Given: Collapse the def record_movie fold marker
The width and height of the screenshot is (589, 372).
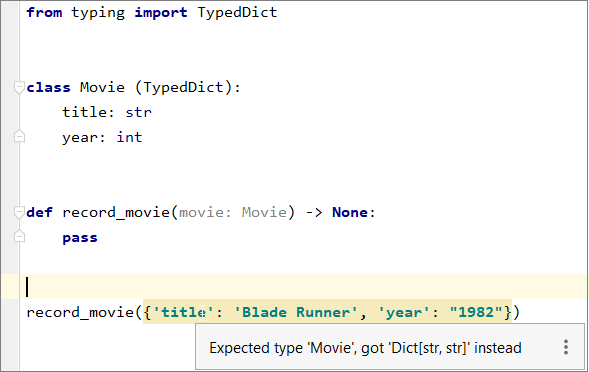Looking at the screenshot, I should click(x=19, y=212).
